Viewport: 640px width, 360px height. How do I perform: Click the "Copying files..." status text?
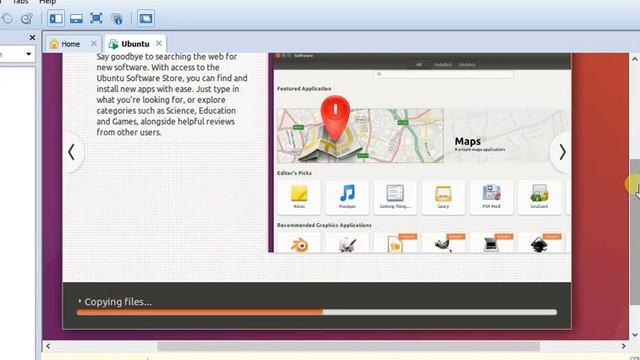coord(118,302)
